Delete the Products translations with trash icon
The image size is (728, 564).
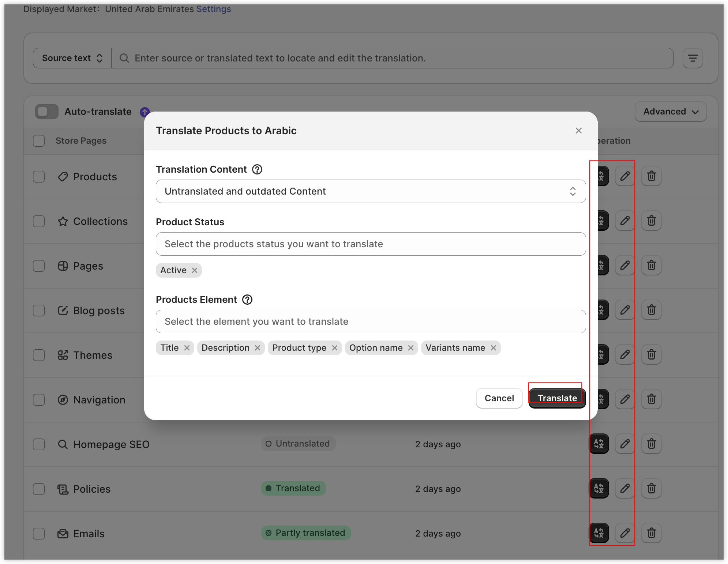[651, 176]
